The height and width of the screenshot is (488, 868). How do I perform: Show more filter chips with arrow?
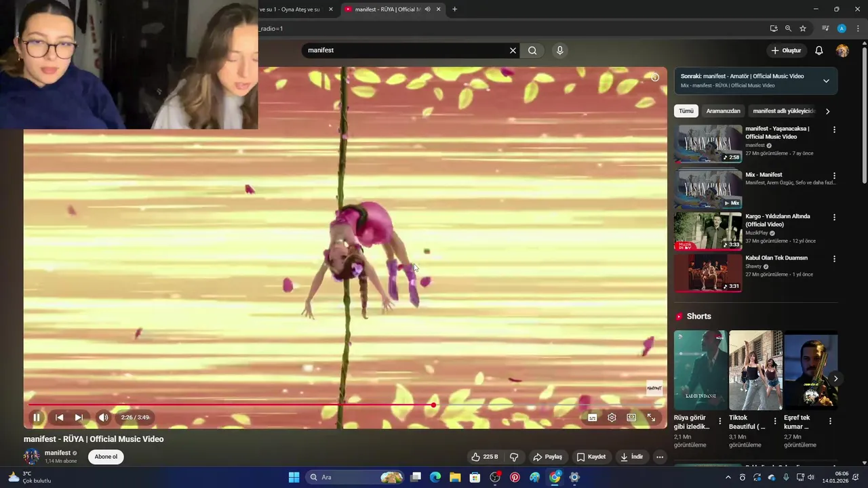pos(827,111)
